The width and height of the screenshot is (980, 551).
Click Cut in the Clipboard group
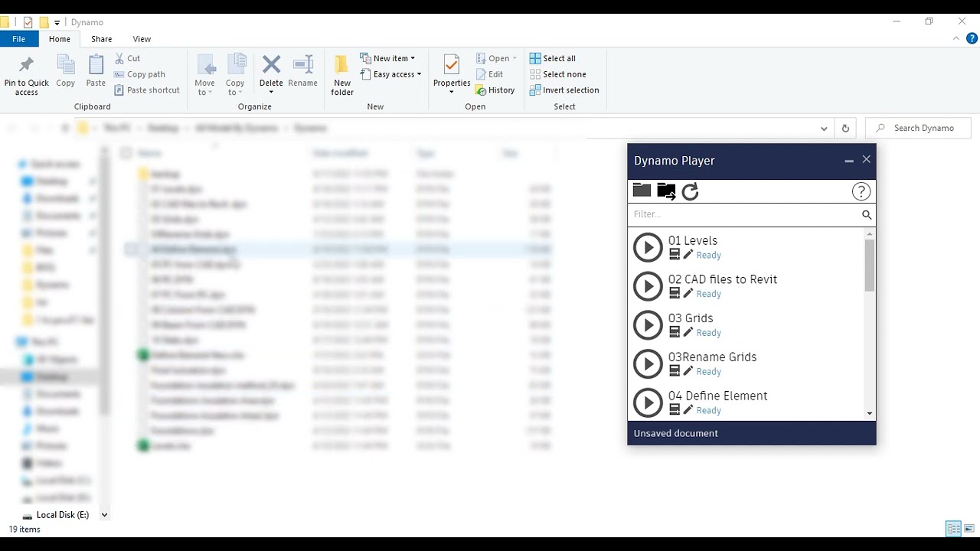[128, 58]
